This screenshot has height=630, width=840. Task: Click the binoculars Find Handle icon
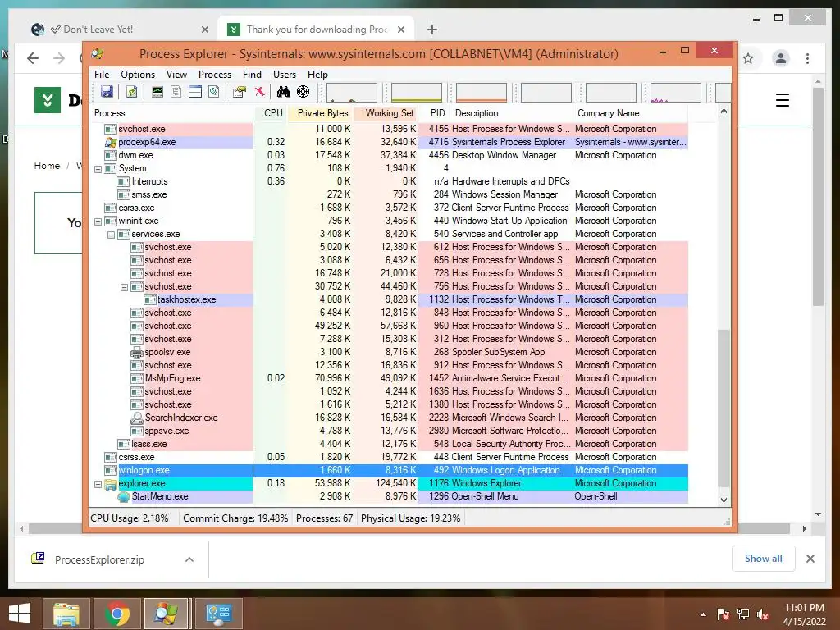[x=283, y=92]
